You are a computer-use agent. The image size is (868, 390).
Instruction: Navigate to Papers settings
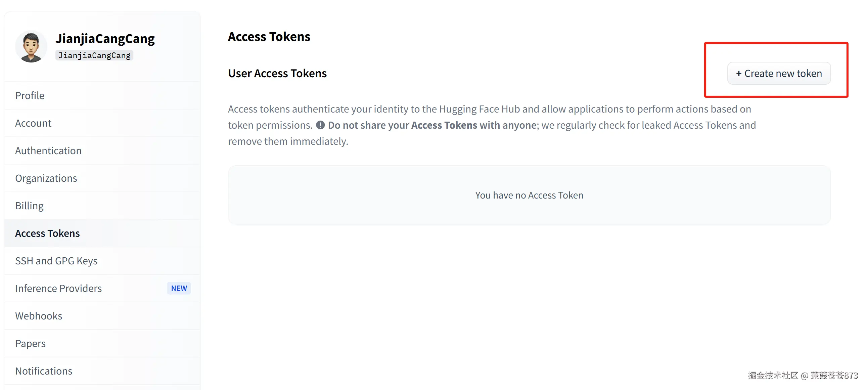pyautogui.click(x=30, y=344)
